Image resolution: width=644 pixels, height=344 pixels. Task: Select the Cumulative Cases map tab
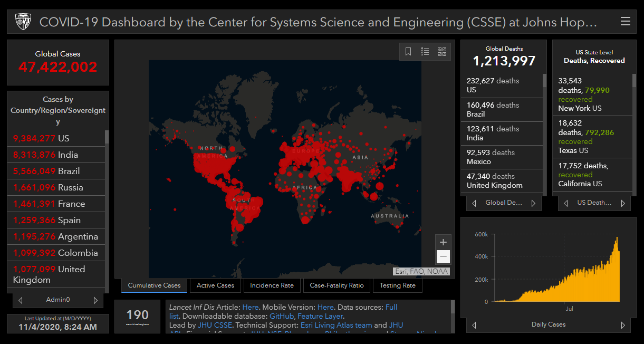click(x=155, y=285)
